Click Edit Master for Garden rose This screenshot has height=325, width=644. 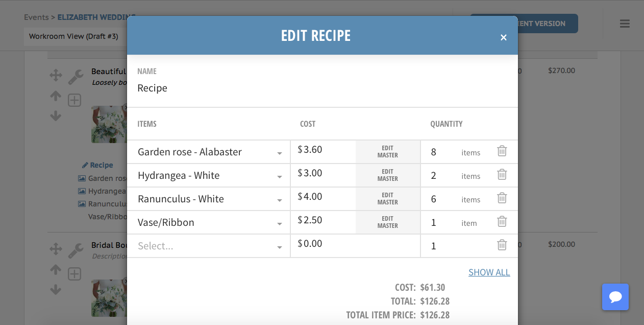(387, 152)
